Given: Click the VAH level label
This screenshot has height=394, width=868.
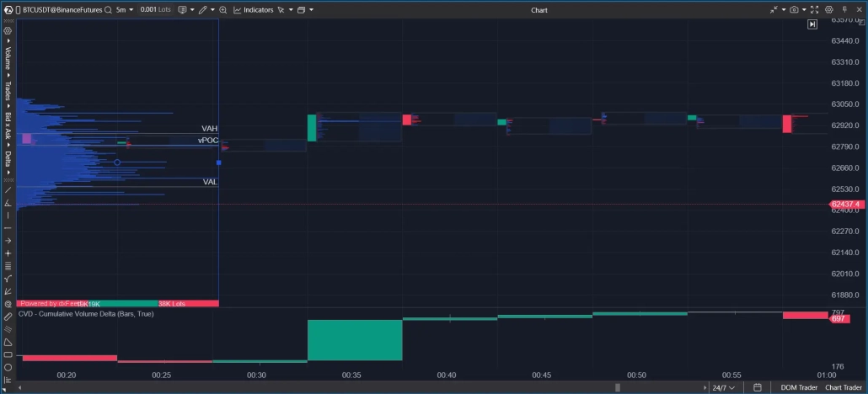Looking at the screenshot, I should (x=210, y=128).
